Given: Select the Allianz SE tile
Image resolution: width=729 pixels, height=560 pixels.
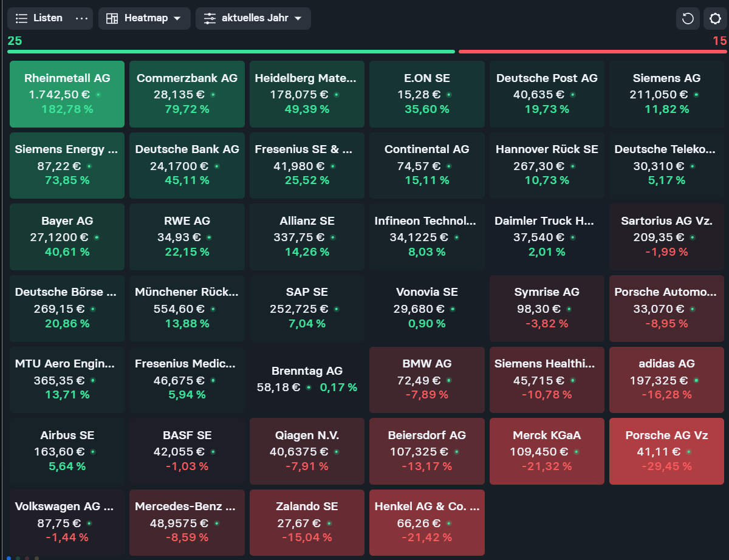Looking at the screenshot, I should coord(307,237).
